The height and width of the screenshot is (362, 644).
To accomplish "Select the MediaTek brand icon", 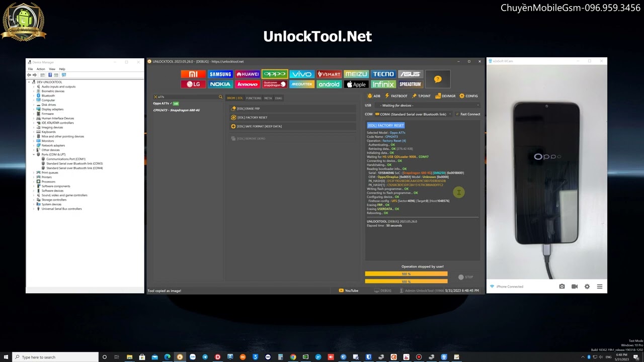I will [x=302, y=84].
